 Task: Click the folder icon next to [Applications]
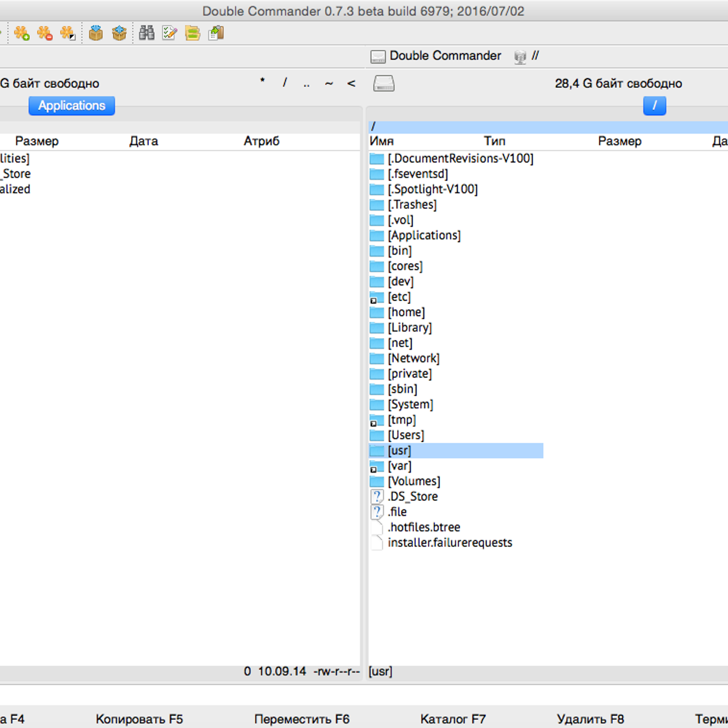click(x=377, y=236)
